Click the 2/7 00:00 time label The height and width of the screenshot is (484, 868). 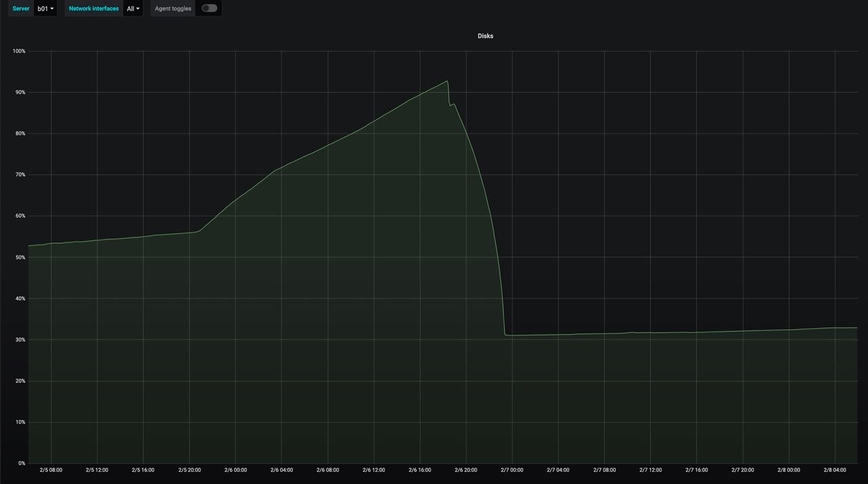[x=512, y=470]
